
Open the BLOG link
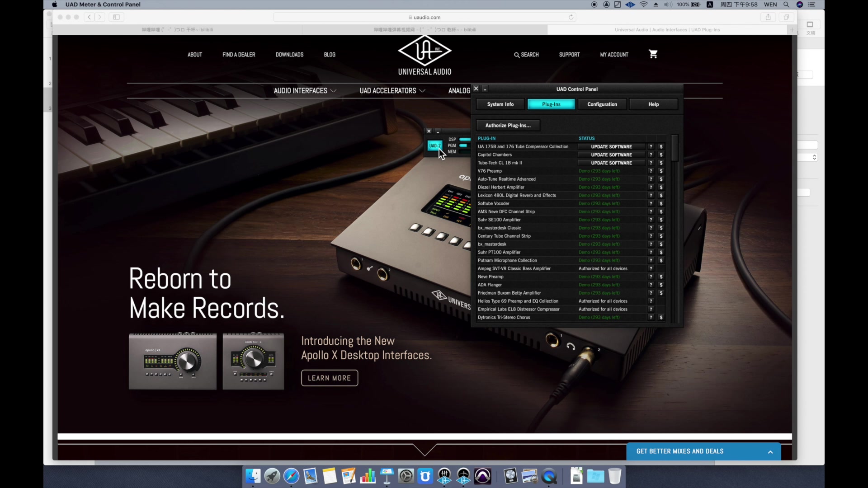coord(330,55)
